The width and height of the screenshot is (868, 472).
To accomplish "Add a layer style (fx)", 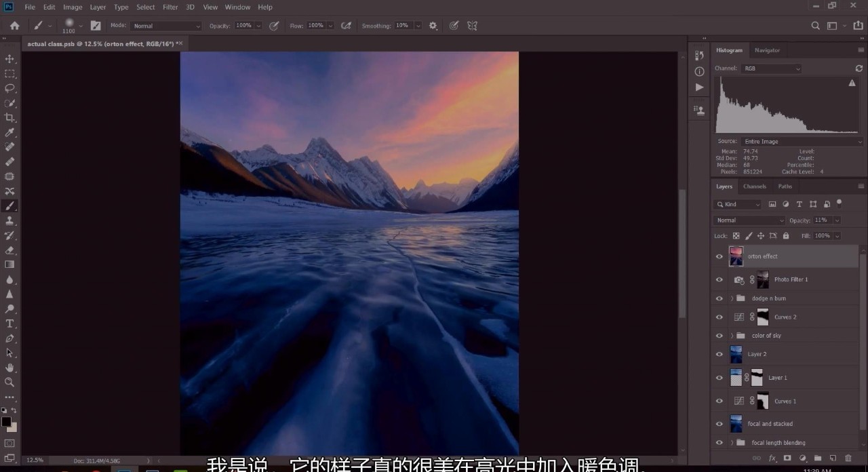I will [x=772, y=458].
